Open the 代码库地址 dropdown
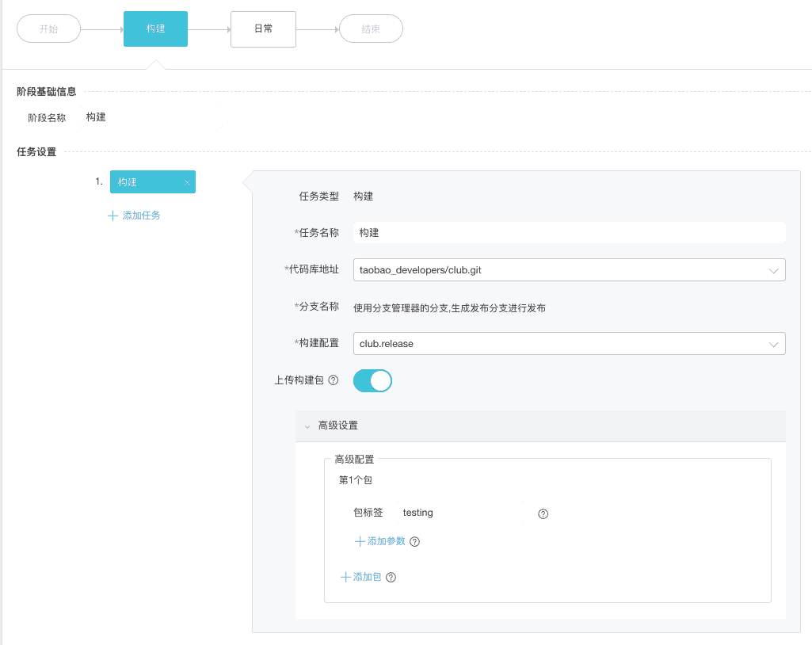 click(569, 270)
